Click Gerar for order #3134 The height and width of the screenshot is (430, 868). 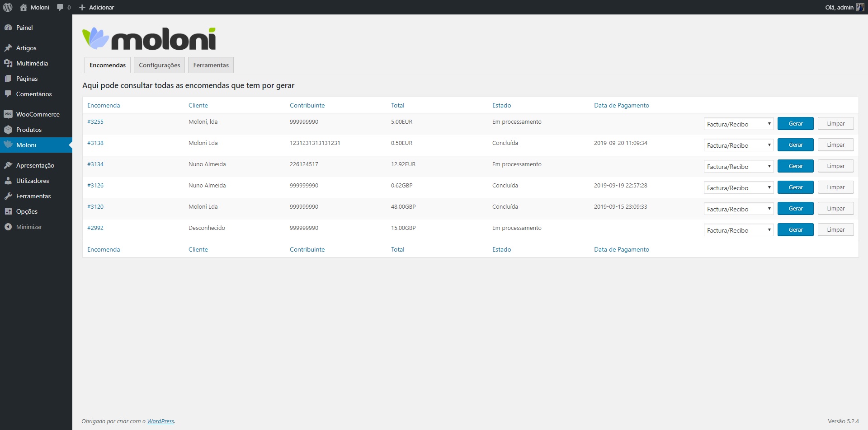point(796,166)
